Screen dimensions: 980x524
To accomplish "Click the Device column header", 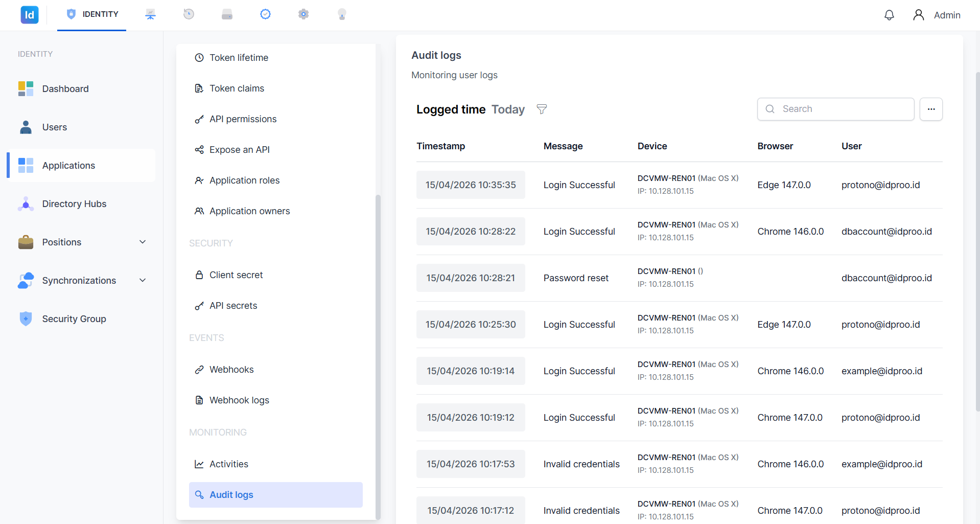I will 652,146.
